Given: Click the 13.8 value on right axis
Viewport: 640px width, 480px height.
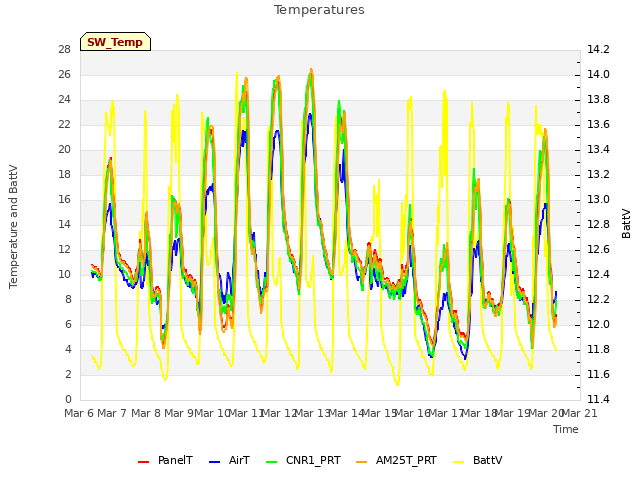Looking at the screenshot, I should [x=598, y=100].
